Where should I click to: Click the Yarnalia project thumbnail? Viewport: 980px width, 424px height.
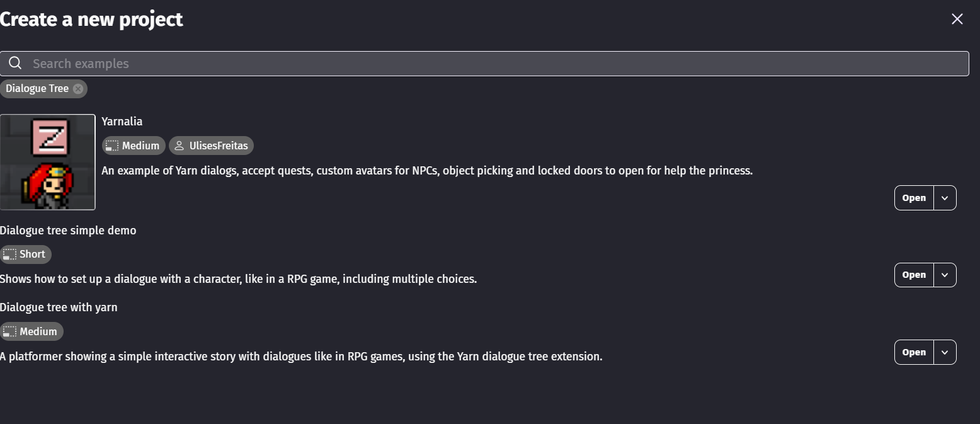click(47, 162)
